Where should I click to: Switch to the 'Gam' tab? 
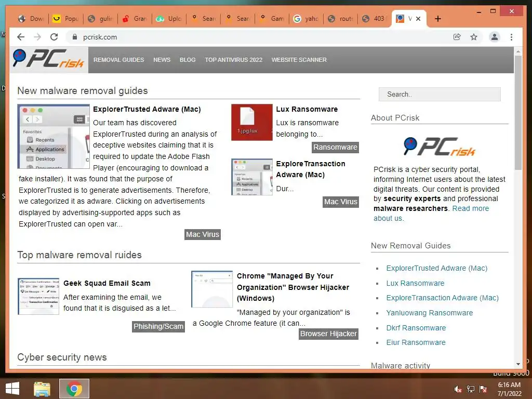272,19
